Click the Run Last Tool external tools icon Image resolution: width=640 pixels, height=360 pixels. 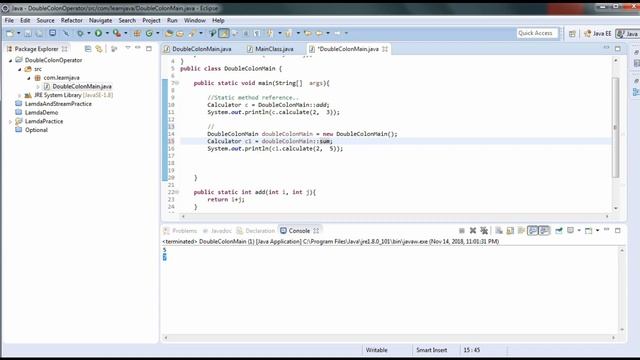117,33
